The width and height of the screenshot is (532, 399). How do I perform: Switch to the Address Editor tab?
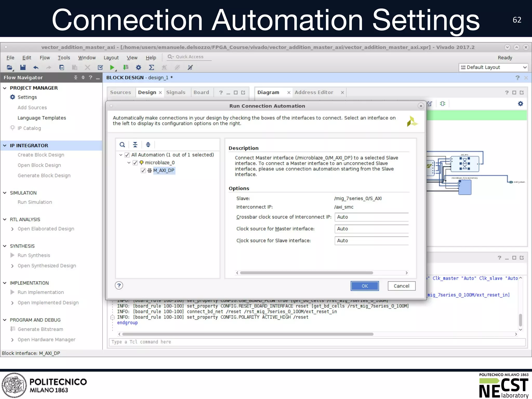(314, 92)
